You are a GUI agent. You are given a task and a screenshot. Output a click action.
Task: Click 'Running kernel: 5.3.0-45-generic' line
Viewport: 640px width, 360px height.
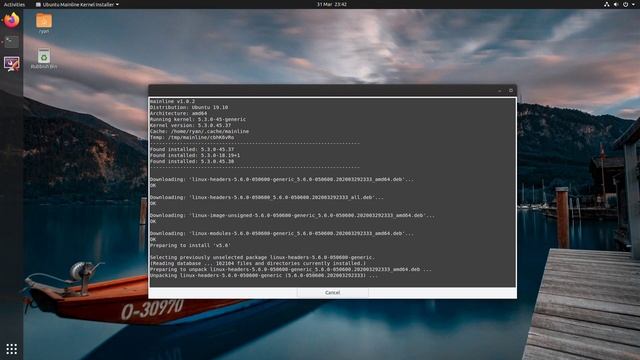[x=198, y=120]
